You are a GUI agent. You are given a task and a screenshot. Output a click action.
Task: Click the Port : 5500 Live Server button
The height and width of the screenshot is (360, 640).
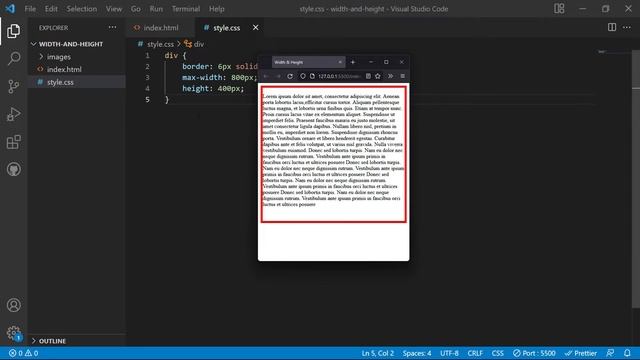point(534,353)
